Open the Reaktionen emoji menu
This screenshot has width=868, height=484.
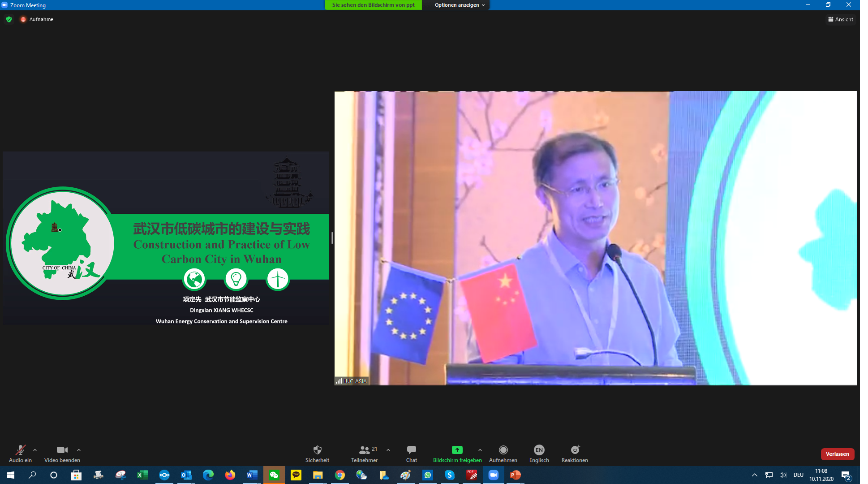tap(575, 450)
